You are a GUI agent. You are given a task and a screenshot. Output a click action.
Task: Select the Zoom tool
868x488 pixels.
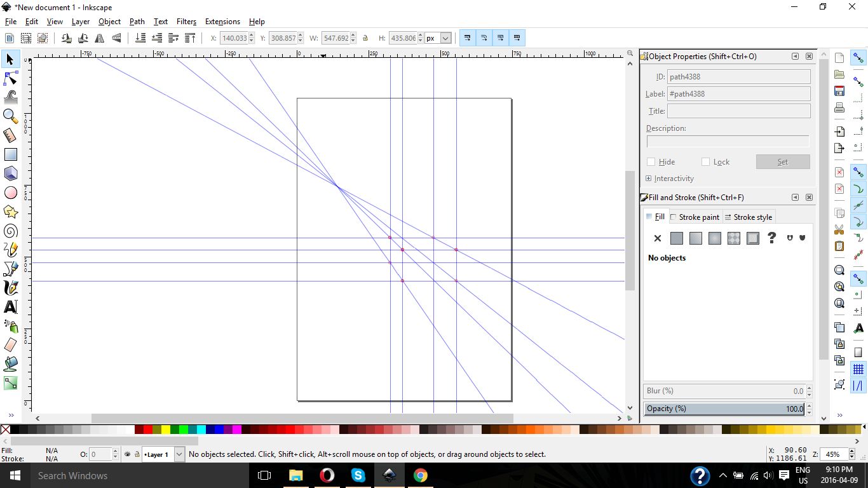pyautogui.click(x=10, y=116)
